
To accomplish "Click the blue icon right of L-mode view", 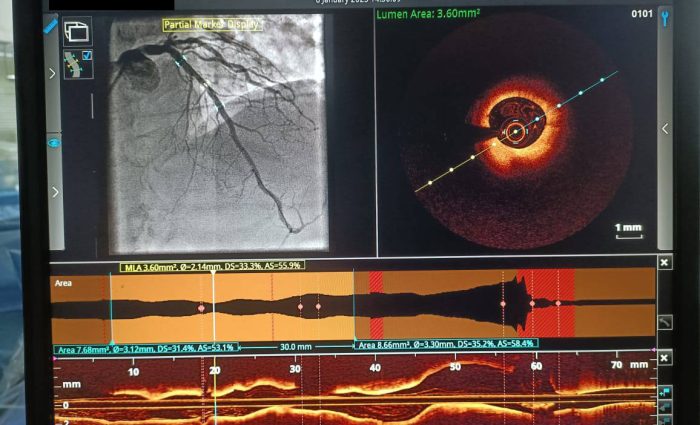I will [x=664, y=393].
